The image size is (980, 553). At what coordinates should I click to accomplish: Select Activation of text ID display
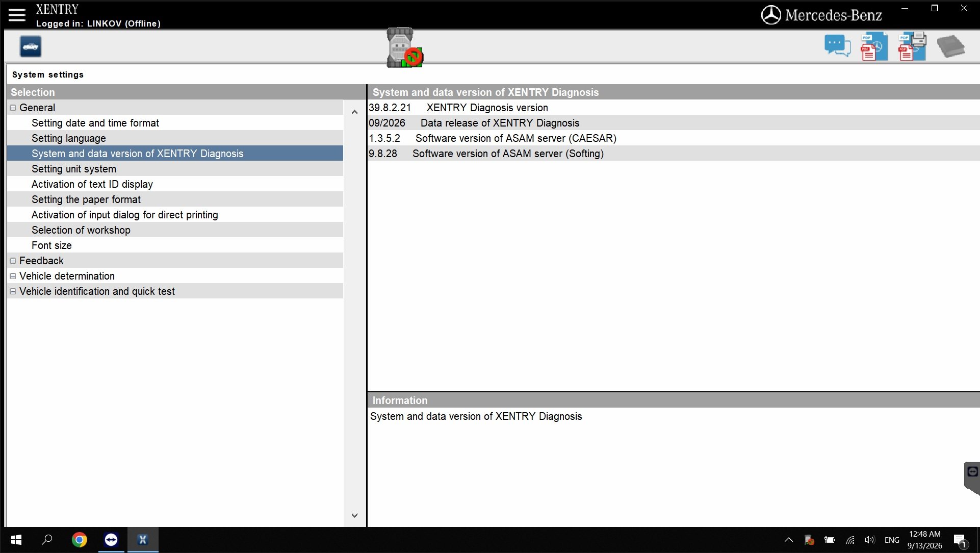[x=175, y=184]
